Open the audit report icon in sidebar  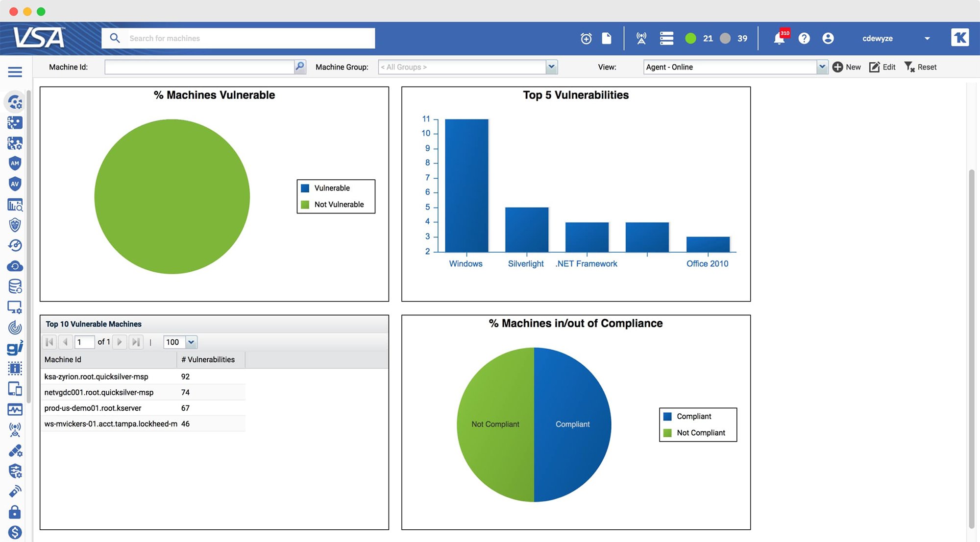tap(15, 205)
